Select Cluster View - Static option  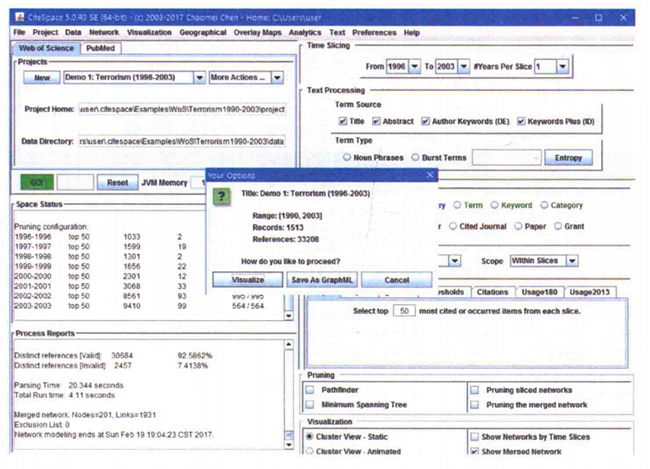tap(310, 436)
